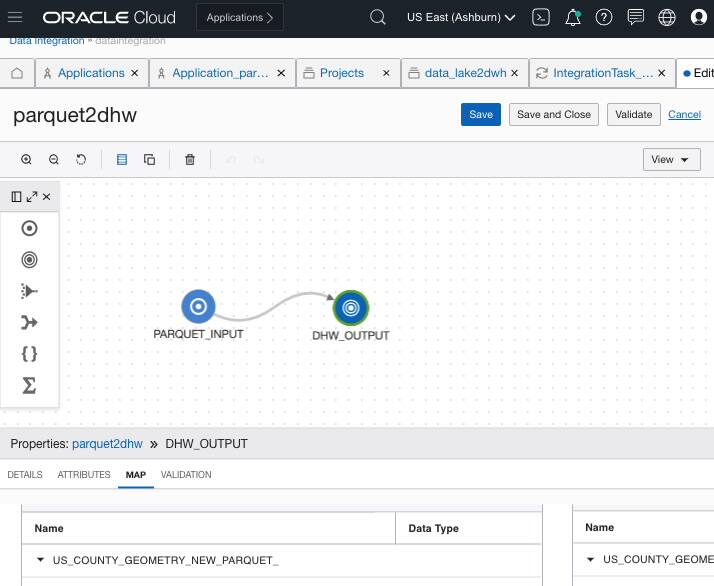714x586 pixels.
Task: Click the Save and Close button
Action: (x=554, y=114)
